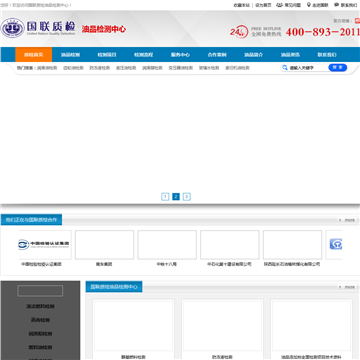360x360 pixels.
Task: Click the 国联质检 round emblem logo
Action: tap(13, 28)
